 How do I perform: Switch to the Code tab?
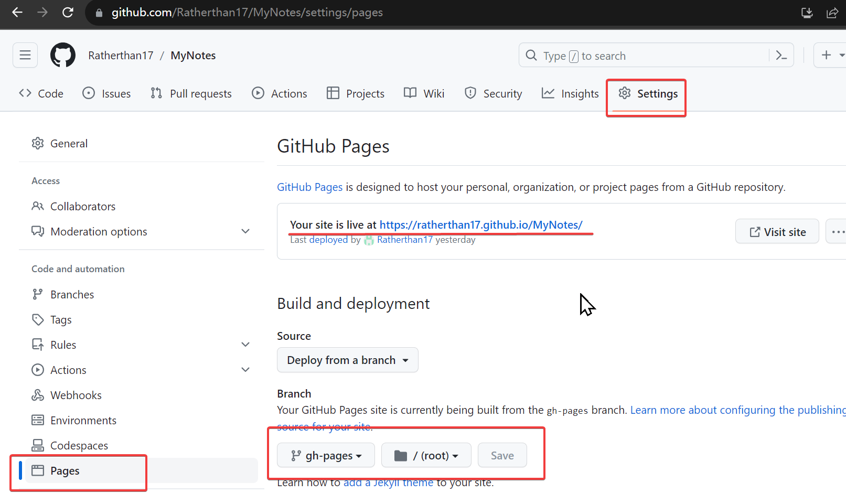[x=41, y=93]
